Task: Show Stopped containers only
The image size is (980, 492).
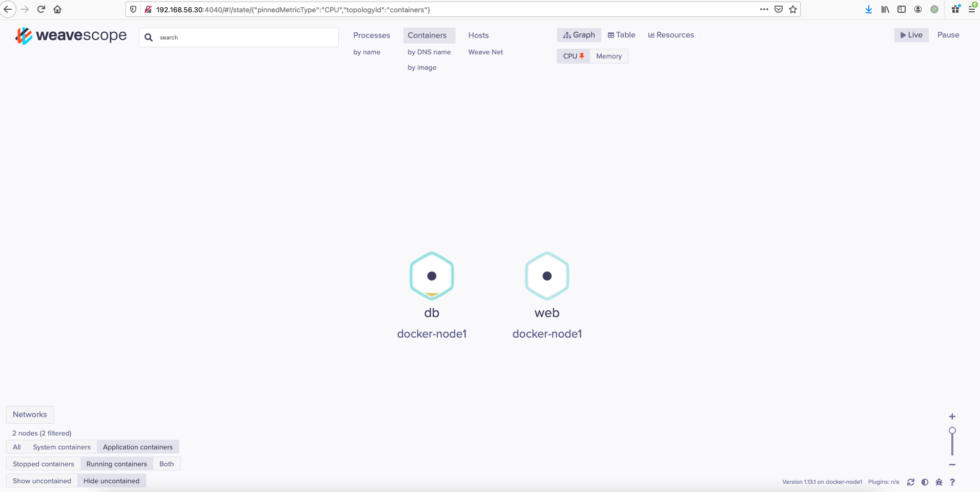Action: pos(44,464)
